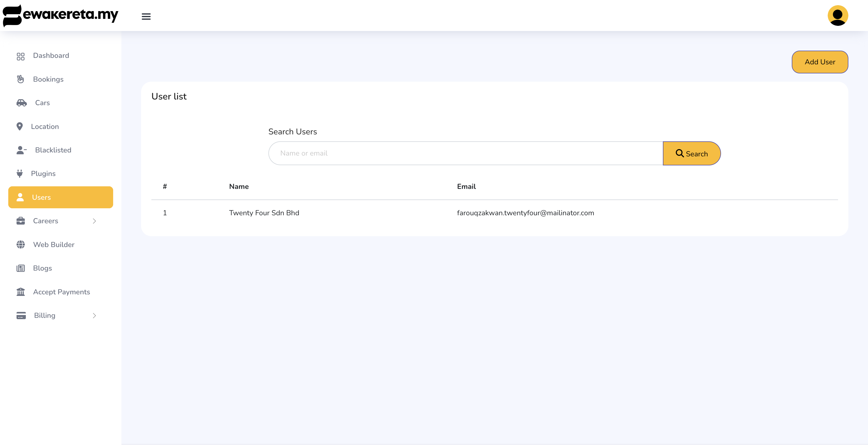Click the Location pin icon
This screenshot has height=445, width=868.
click(x=20, y=126)
